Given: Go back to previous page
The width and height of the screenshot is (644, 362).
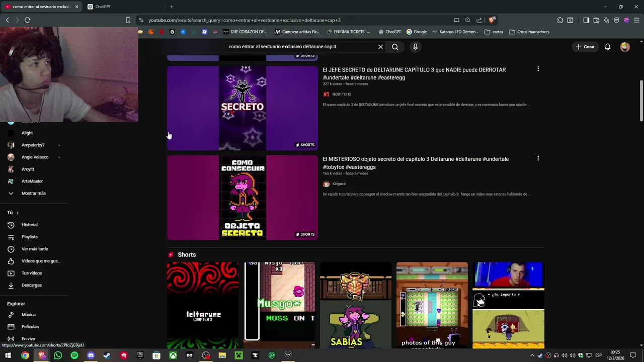Looking at the screenshot, I should (x=7, y=20).
